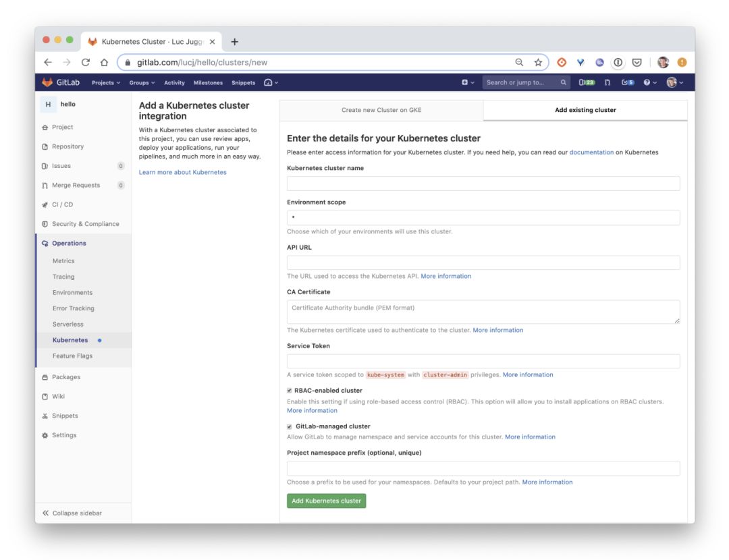Toggle the GitLab-managed cluster checkbox
Viewport: 729px width, 560px height.
pos(290,426)
